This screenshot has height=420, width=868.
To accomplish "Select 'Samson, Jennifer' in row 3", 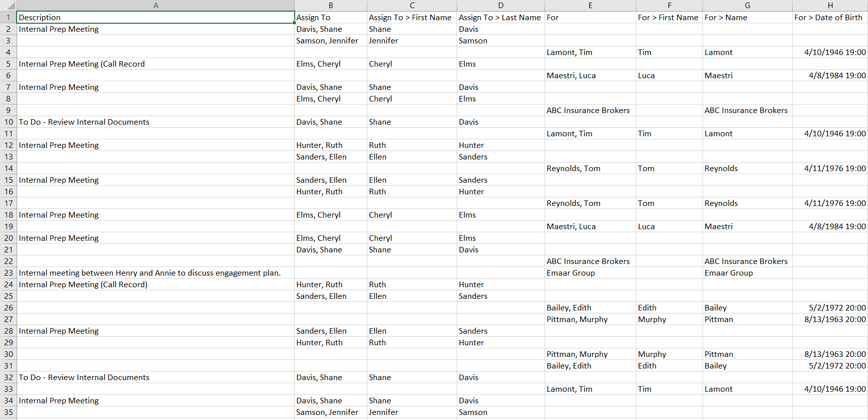I will (327, 41).
